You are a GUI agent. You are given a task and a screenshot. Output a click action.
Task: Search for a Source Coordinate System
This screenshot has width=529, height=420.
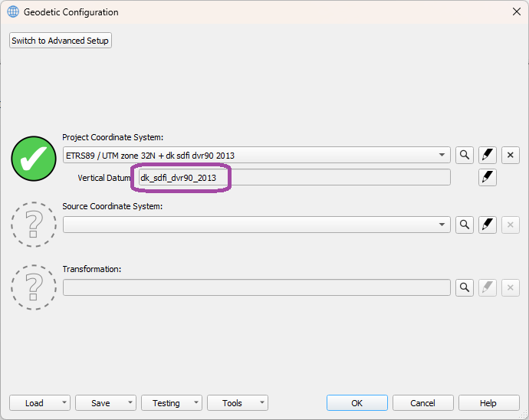coord(465,225)
